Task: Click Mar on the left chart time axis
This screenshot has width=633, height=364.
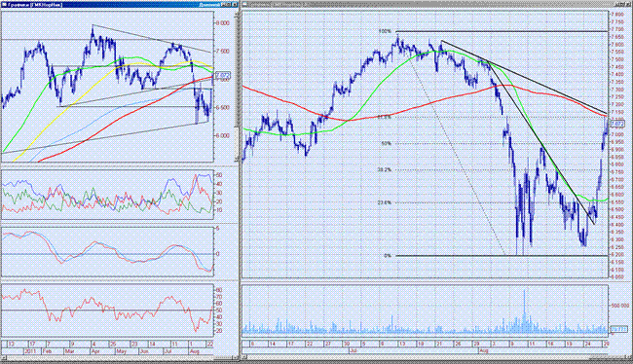Action: [69, 351]
